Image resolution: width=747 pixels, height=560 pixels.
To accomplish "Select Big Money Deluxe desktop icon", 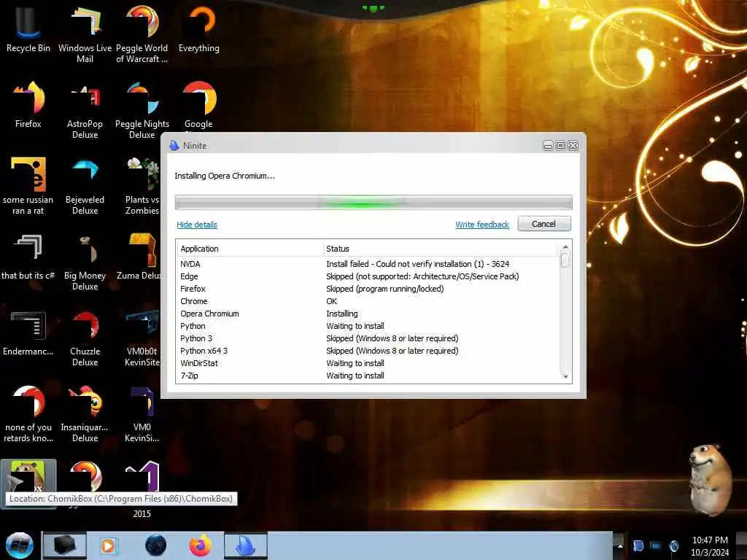I will coord(85,262).
